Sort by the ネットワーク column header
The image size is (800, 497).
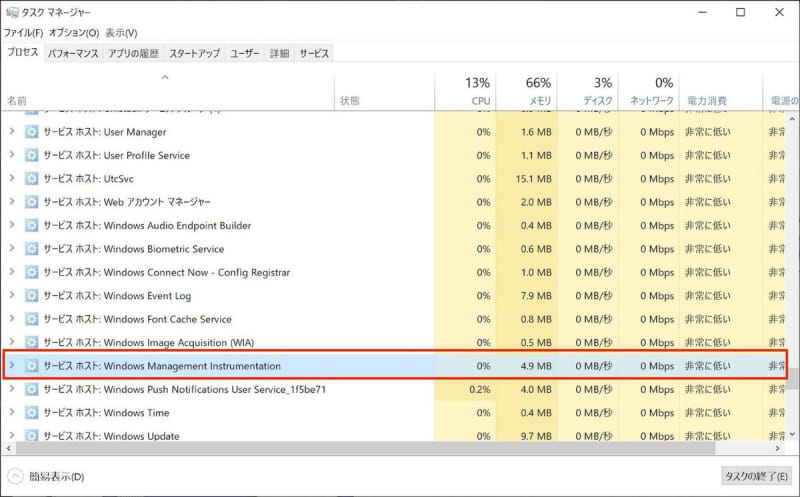coord(649,92)
